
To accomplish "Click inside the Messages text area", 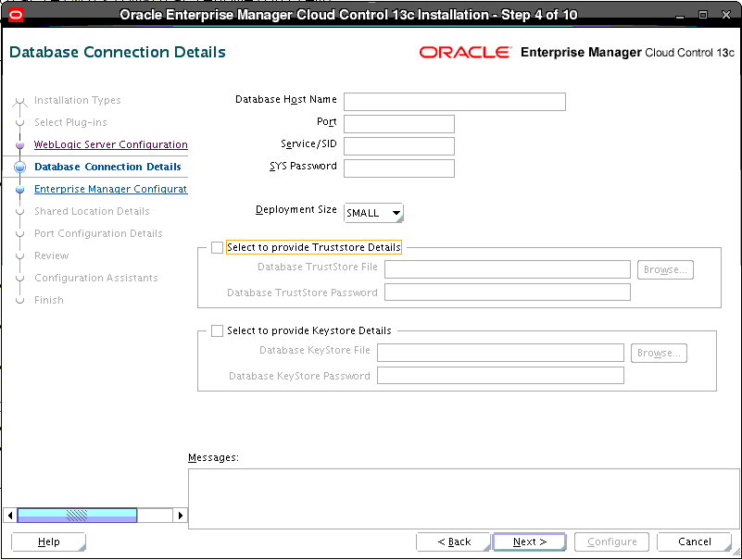I will pos(463,499).
